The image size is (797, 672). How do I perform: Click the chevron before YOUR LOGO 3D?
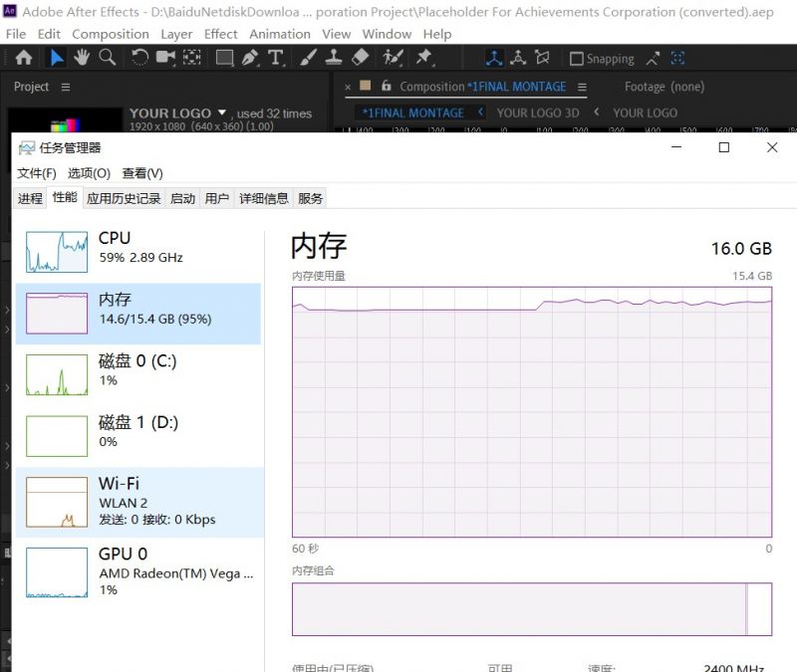480,112
